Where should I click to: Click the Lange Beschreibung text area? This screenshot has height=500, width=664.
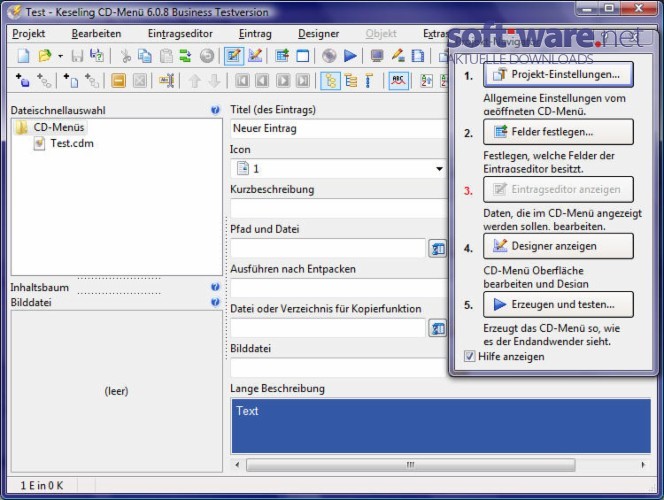(441, 426)
